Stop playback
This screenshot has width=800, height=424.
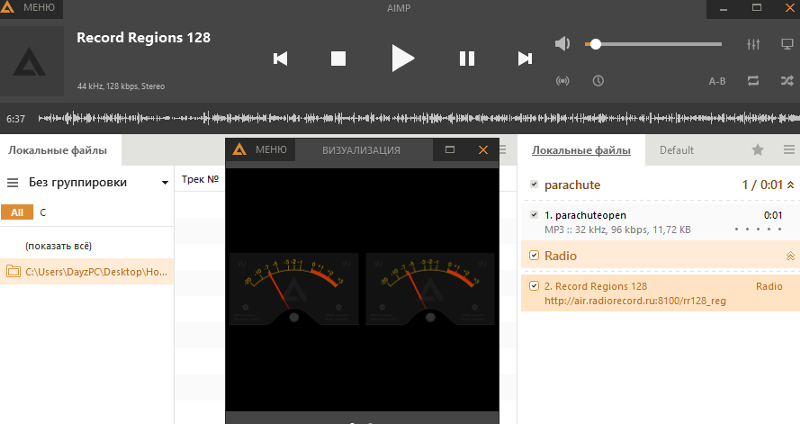[x=338, y=59]
